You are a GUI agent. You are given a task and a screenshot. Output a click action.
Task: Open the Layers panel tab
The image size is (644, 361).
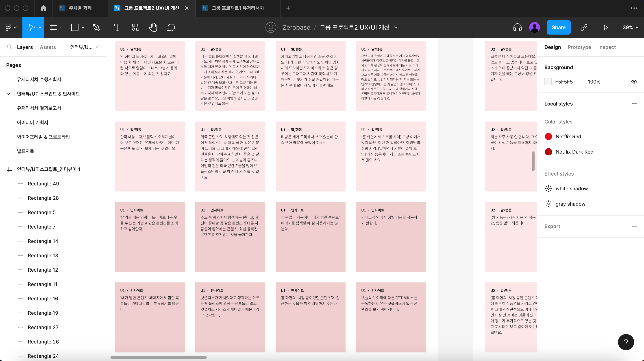tap(25, 47)
